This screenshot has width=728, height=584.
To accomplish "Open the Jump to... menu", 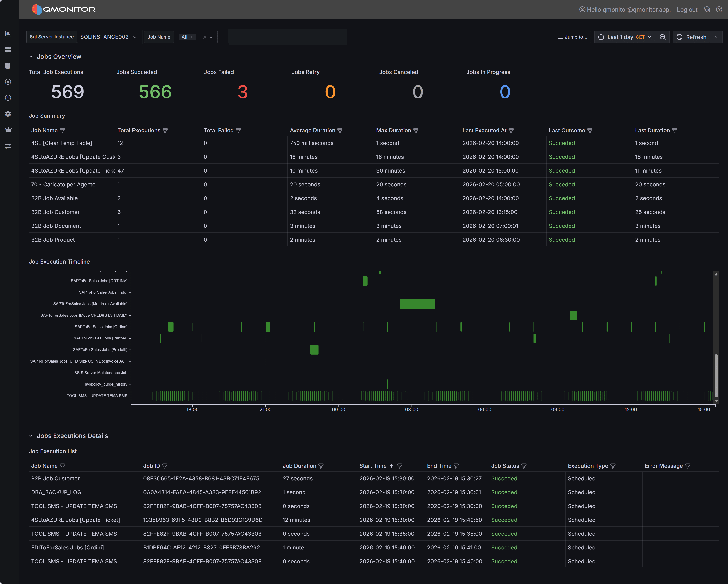I will point(572,37).
